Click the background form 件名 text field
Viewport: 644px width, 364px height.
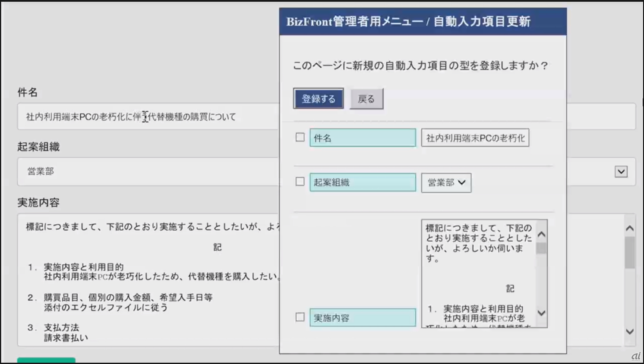coord(148,116)
